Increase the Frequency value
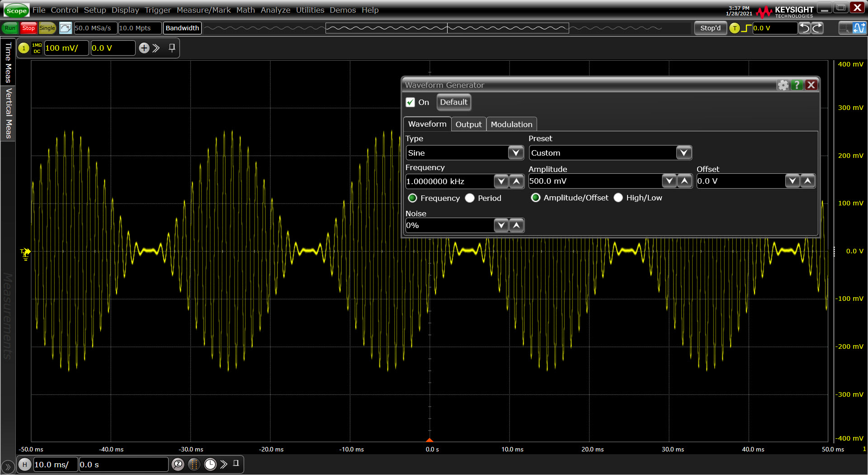Image resolution: width=868 pixels, height=475 pixels. (x=516, y=181)
